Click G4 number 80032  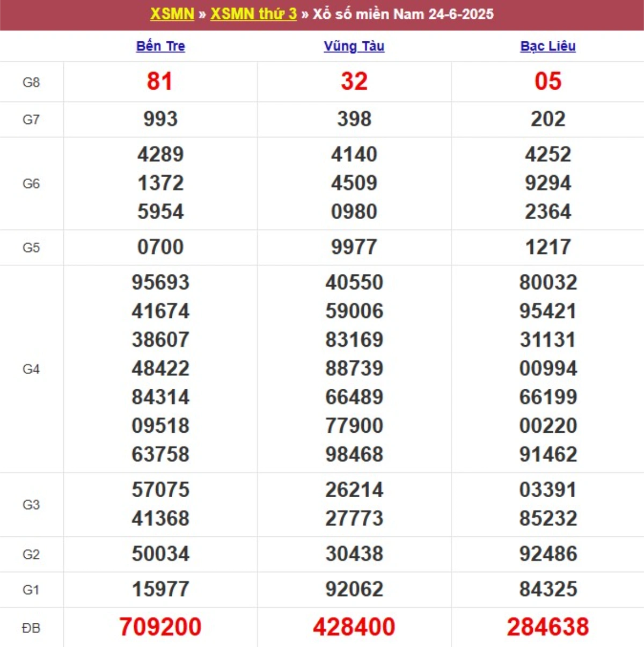pyautogui.click(x=548, y=282)
